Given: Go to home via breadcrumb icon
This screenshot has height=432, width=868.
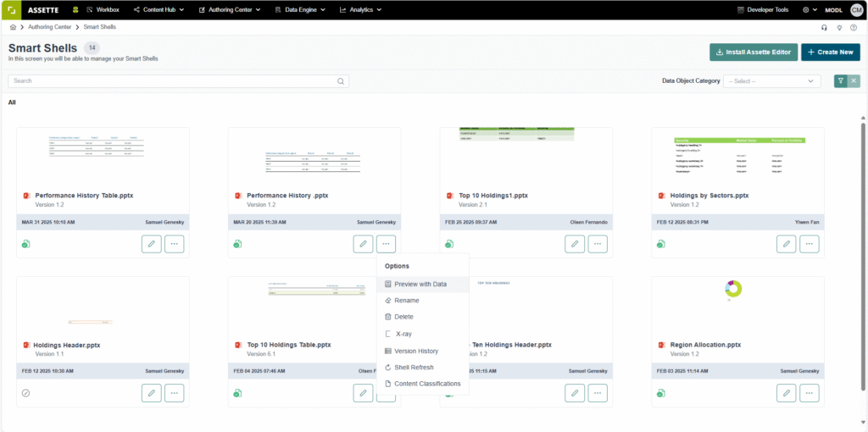Looking at the screenshot, I should [13, 26].
